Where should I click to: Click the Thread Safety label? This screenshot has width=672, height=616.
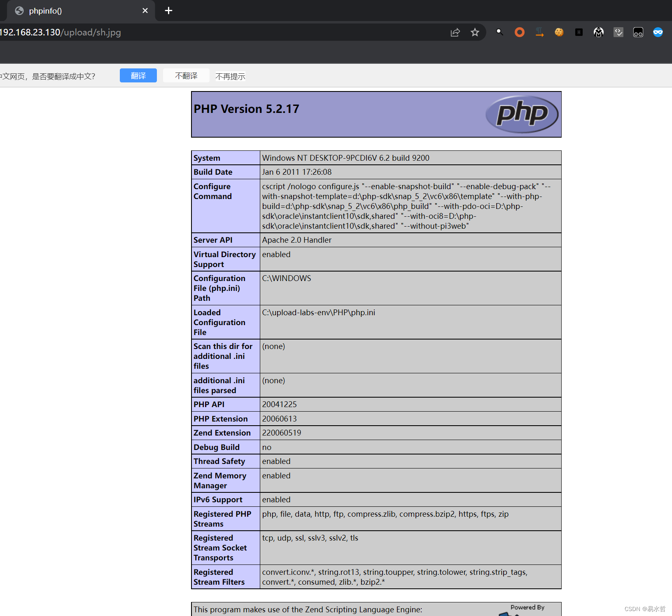point(219,461)
